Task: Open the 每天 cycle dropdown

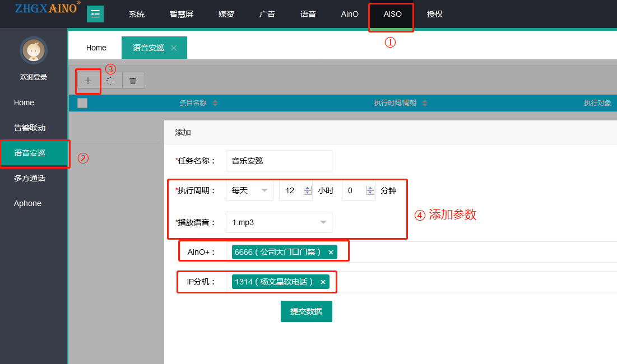Action: coord(249,191)
